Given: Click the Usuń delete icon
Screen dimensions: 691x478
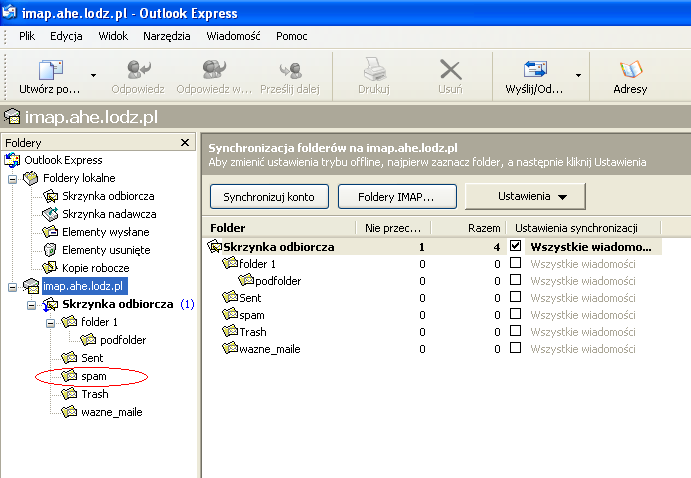Looking at the screenshot, I should [450, 70].
